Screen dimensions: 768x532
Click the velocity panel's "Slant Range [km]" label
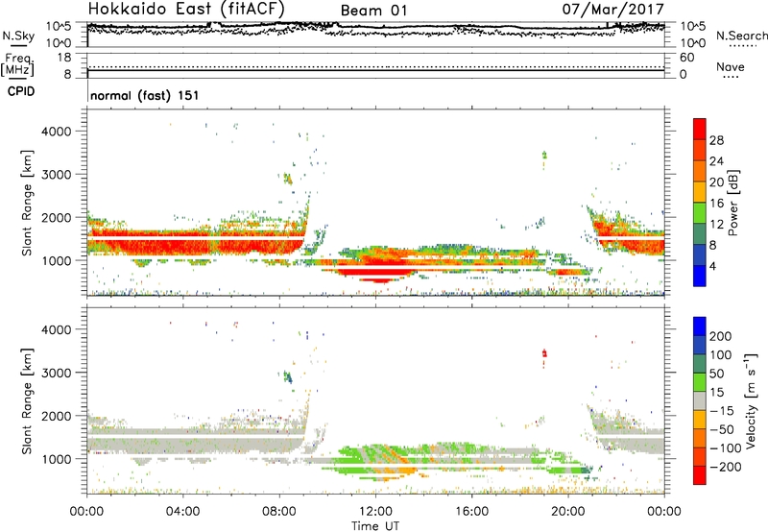click(27, 400)
